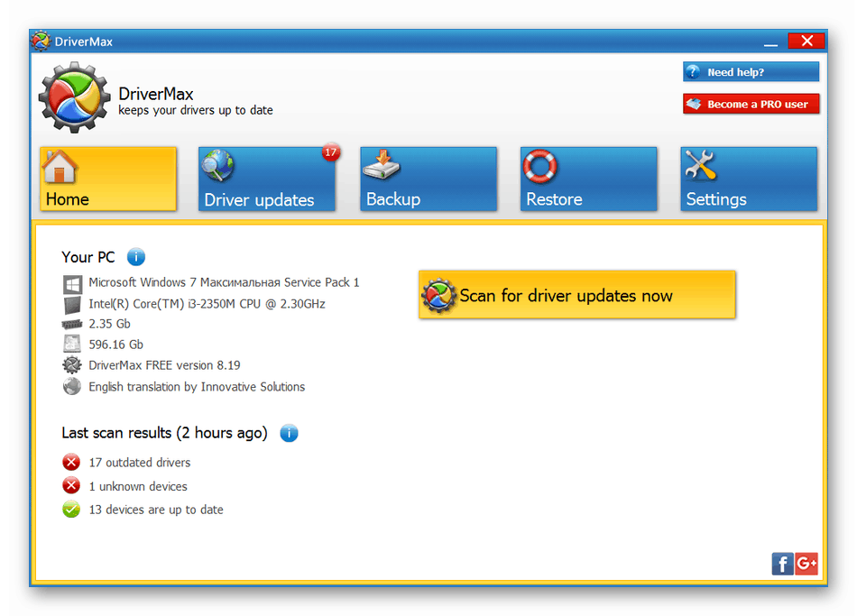Open the Home tab
Image resolution: width=857 pixels, height=616 pixels.
(x=108, y=179)
